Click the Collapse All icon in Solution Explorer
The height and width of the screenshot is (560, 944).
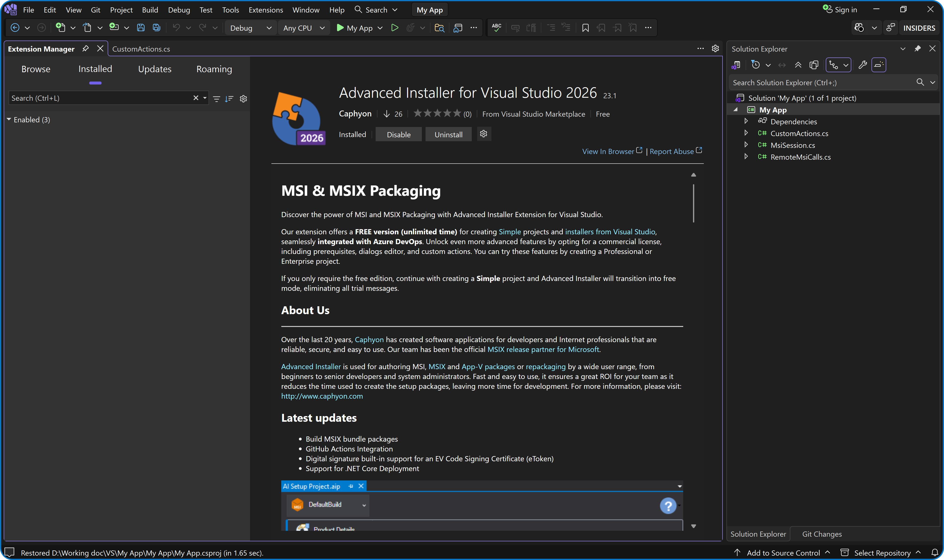click(x=798, y=65)
